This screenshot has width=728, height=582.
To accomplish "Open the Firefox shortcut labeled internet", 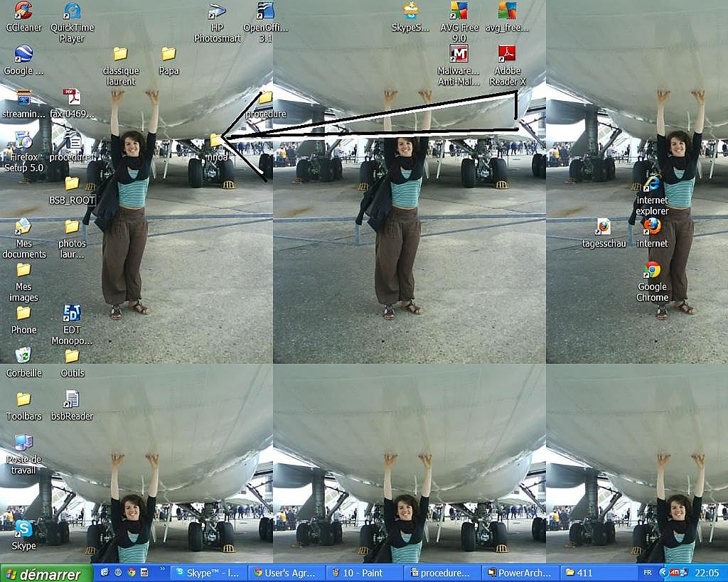I will coord(652,233).
